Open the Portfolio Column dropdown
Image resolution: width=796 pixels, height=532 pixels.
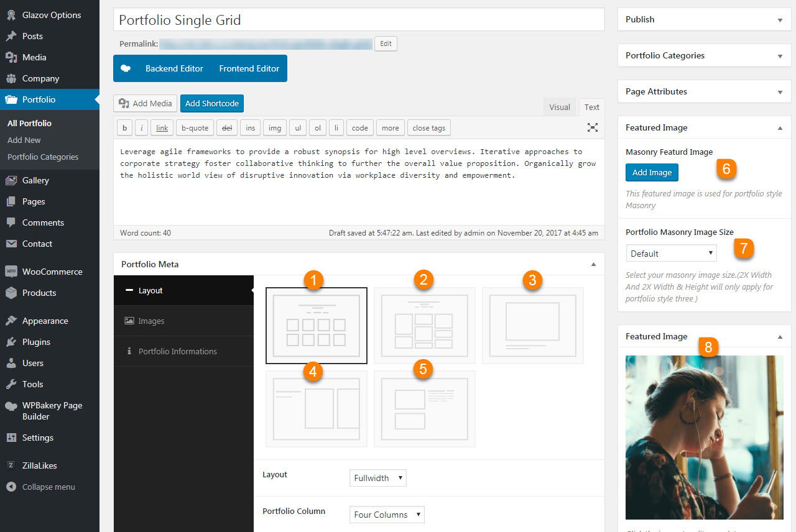387,515
